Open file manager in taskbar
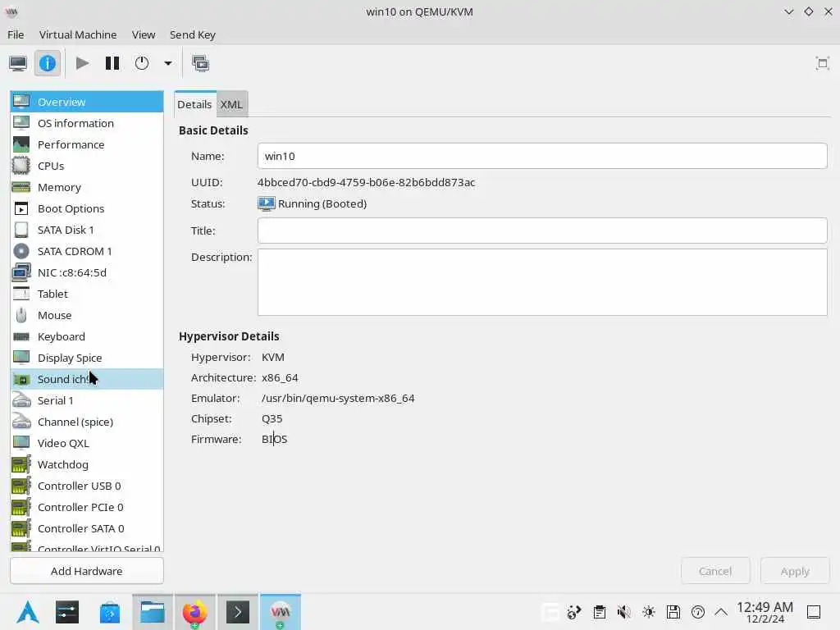This screenshot has width=840, height=630. point(152,612)
